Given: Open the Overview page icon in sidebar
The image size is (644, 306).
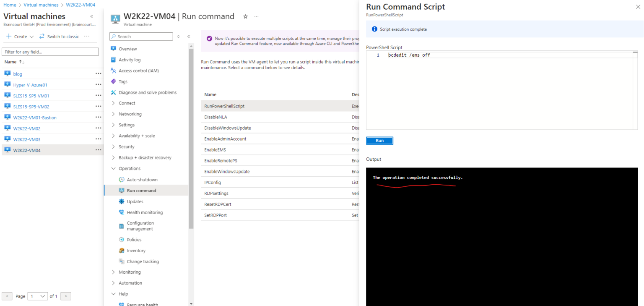Looking at the screenshot, I should 113,49.
